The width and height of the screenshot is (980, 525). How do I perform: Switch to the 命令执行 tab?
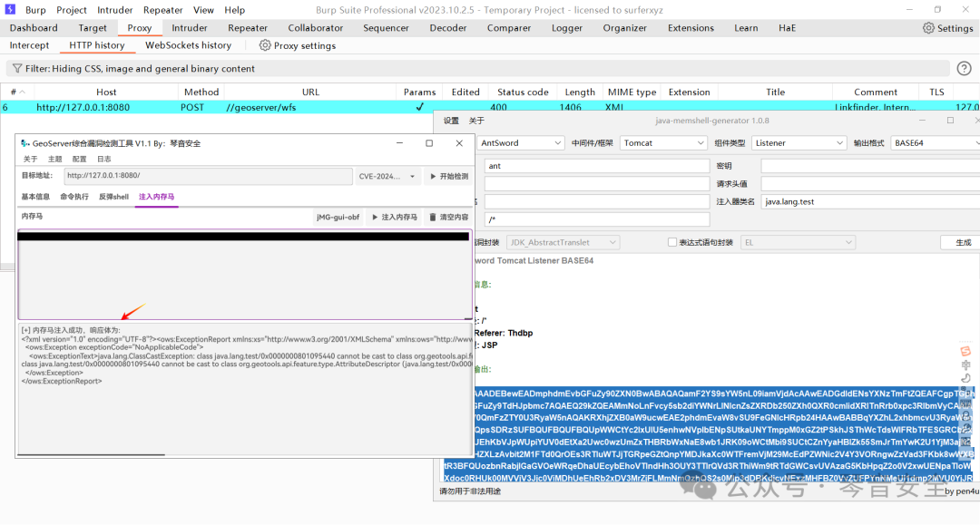74,197
